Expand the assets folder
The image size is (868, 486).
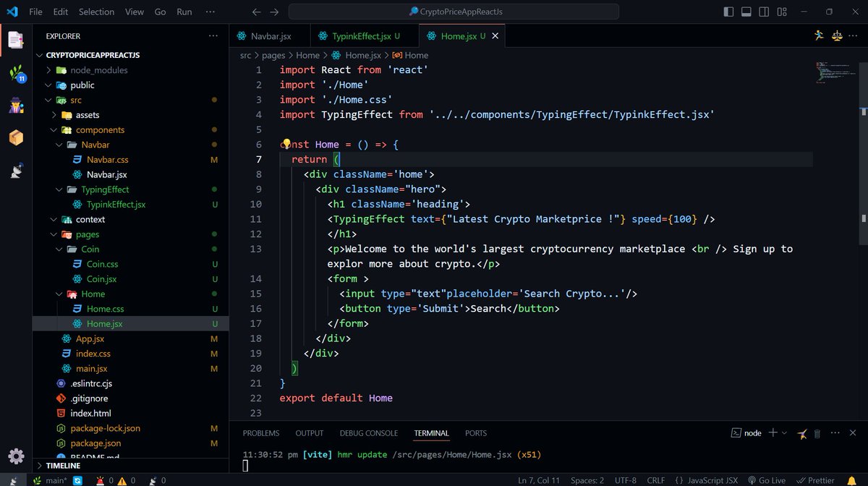tap(88, 115)
